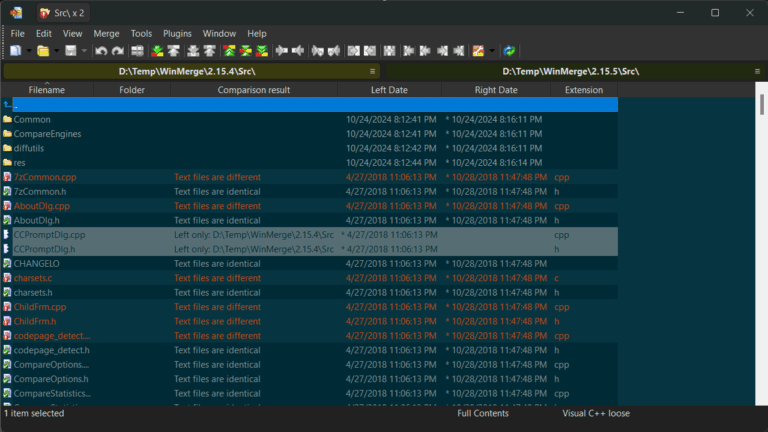Image resolution: width=768 pixels, height=432 pixels.
Task: Click the New document toolbar icon
Action: click(16, 51)
